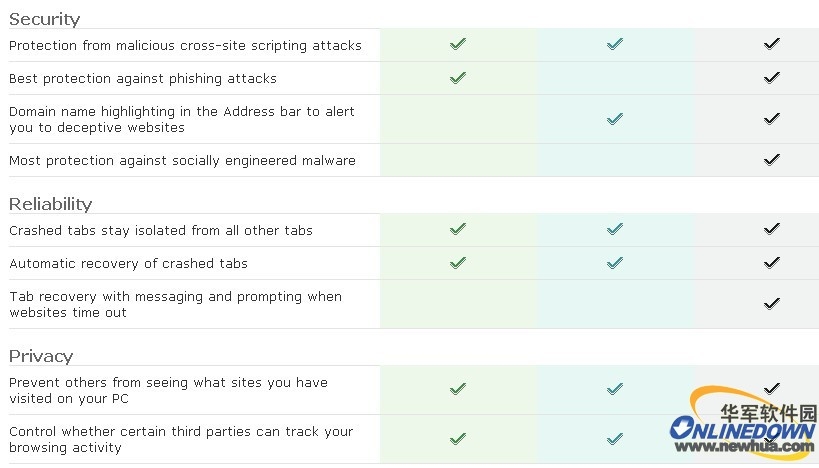
Task: Click 'Domain name highlighting in the Address bar' text
Action: tap(155, 111)
